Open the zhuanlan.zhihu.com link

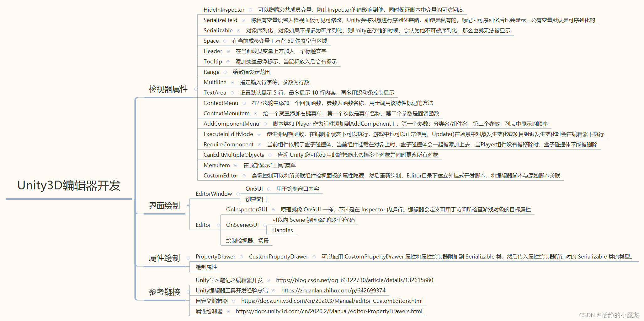(x=333, y=291)
